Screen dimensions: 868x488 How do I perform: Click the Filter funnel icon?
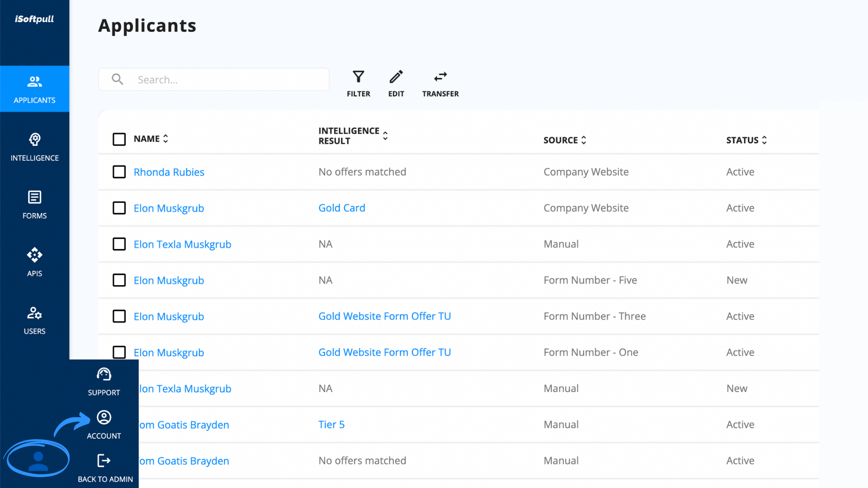(x=359, y=77)
